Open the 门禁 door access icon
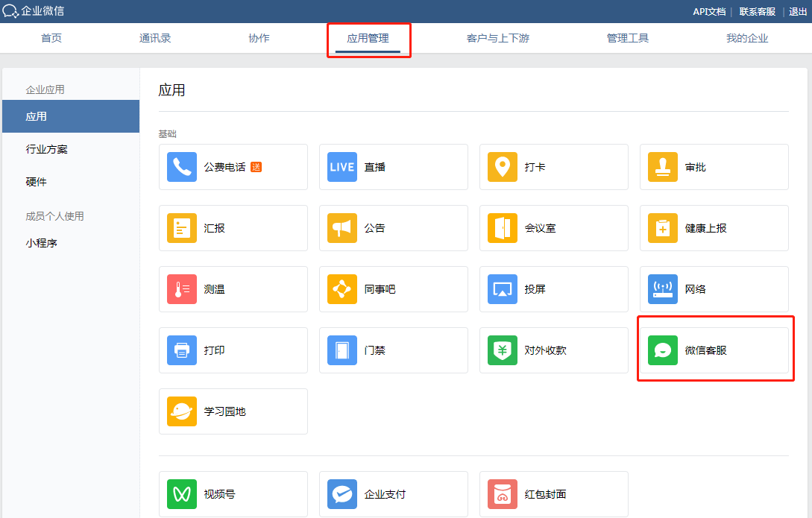 pos(342,350)
